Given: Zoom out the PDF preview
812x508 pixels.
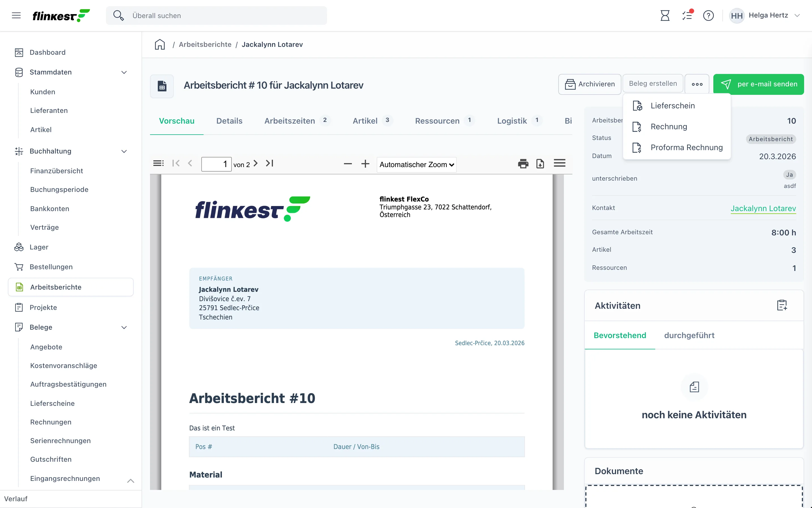Looking at the screenshot, I should pyautogui.click(x=348, y=164).
